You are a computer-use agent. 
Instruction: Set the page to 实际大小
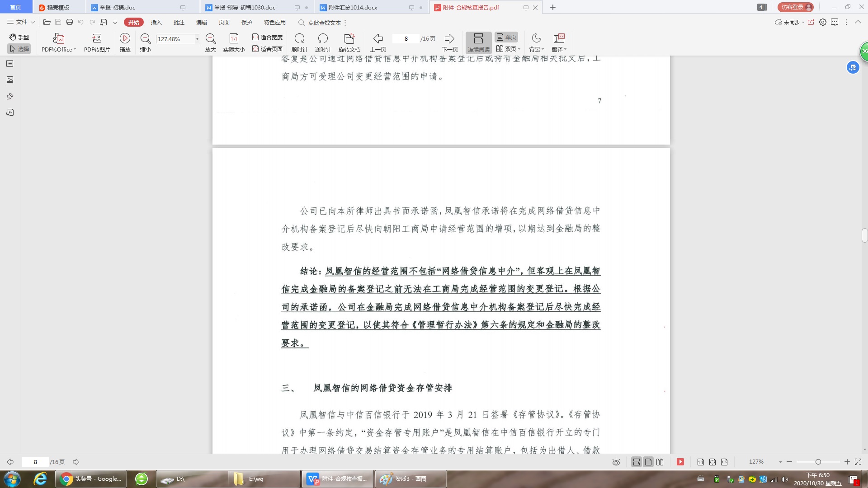click(x=234, y=43)
